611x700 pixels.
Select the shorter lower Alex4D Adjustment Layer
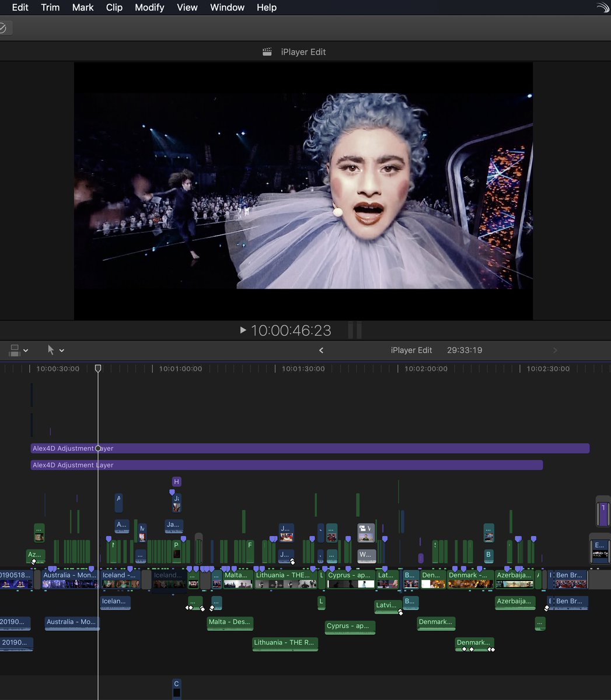[x=287, y=465]
